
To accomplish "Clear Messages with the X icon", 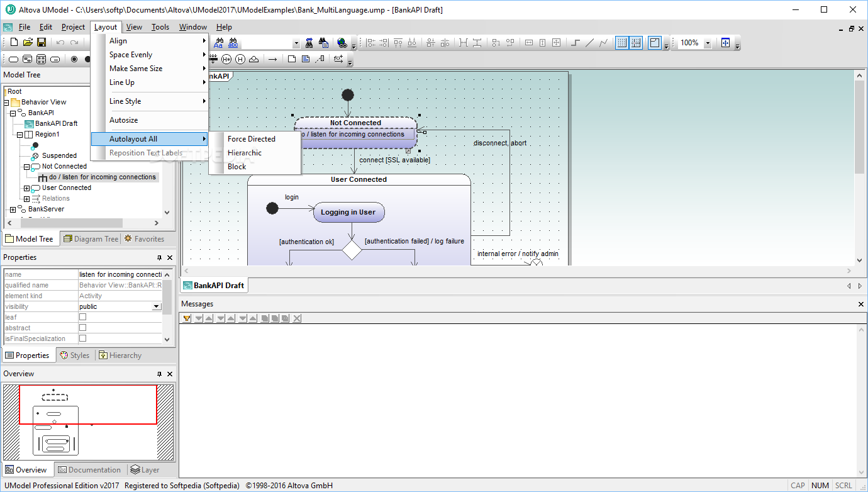I will click(x=297, y=318).
